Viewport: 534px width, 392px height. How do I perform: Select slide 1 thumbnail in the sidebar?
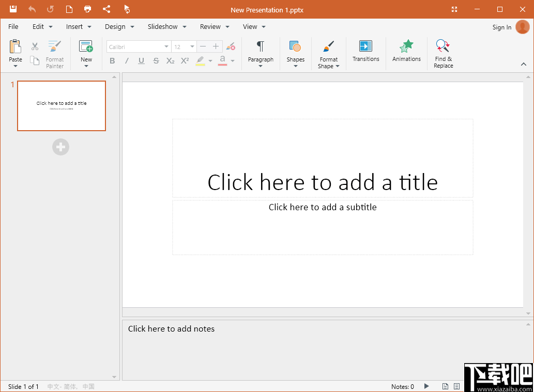(61, 106)
